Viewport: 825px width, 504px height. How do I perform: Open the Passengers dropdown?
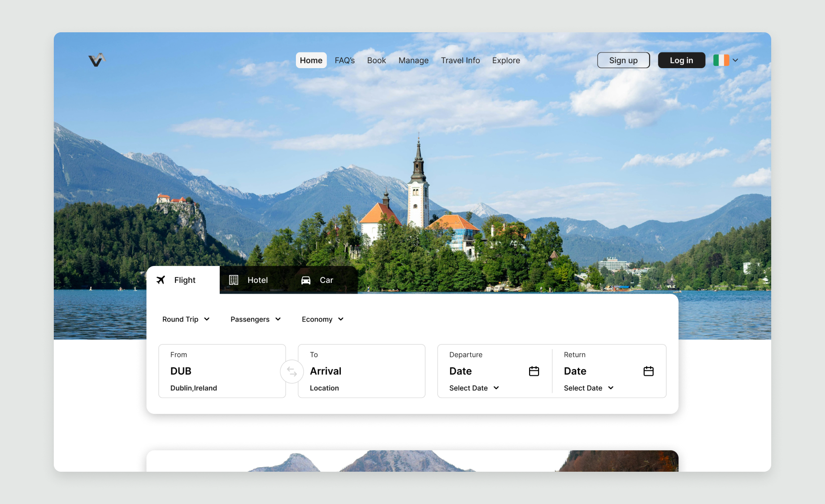tap(256, 319)
